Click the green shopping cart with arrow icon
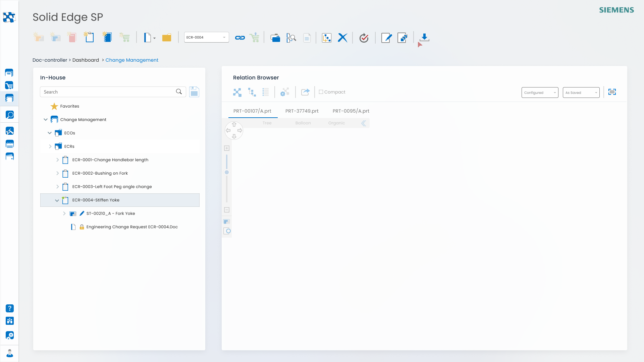Screen dimensions: 644x362 pos(255,37)
